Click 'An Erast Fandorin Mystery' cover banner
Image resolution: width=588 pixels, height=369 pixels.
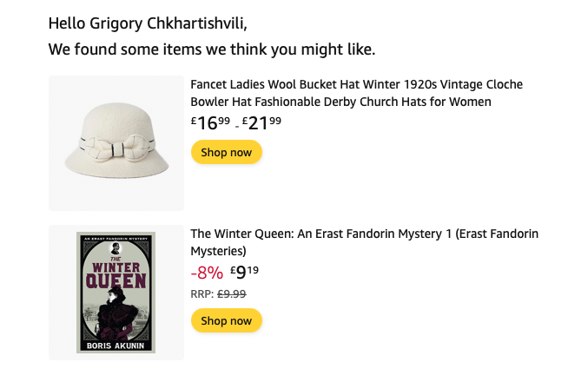click(x=116, y=239)
